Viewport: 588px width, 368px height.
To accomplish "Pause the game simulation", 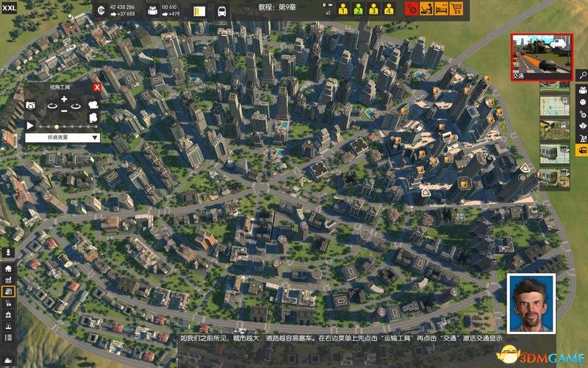I will (324, 5).
